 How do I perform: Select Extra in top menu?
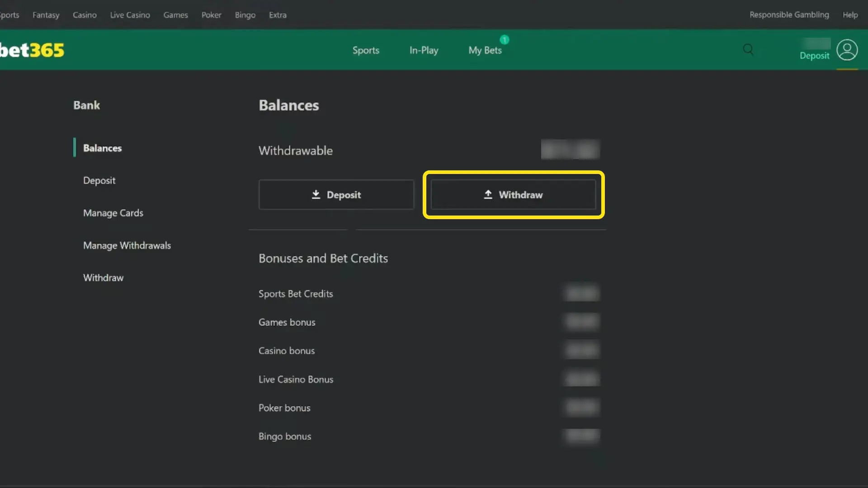point(278,15)
